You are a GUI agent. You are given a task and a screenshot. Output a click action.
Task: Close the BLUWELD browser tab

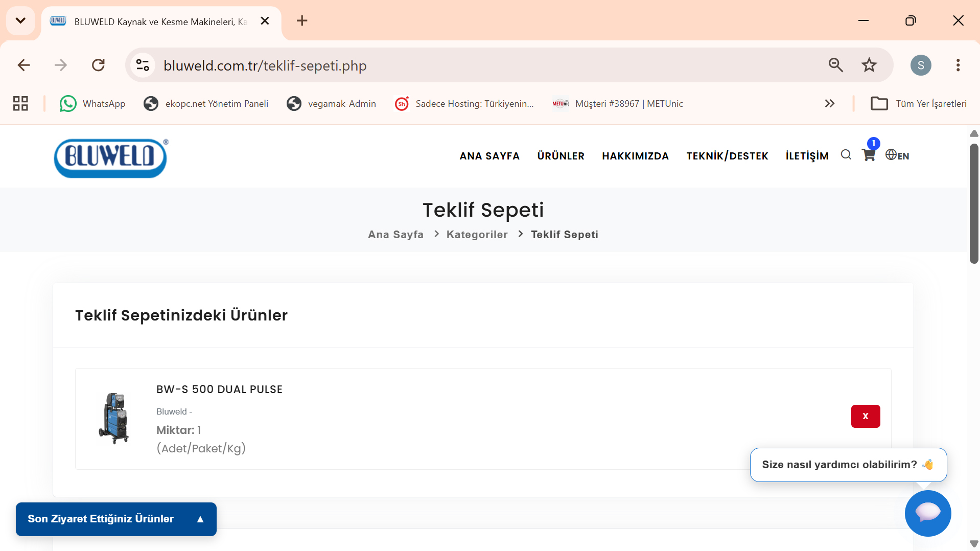click(265, 21)
